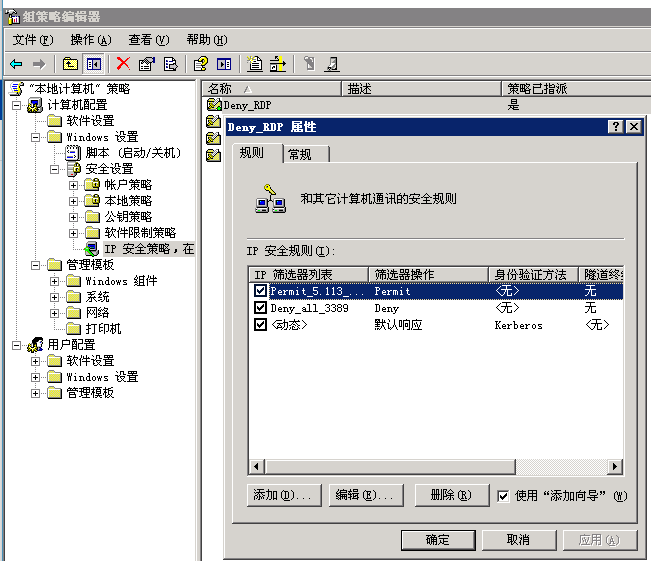Viewport: 651px width, 561px height.
Task: Expand the 软件限制策略 tree node
Action: (x=73, y=233)
